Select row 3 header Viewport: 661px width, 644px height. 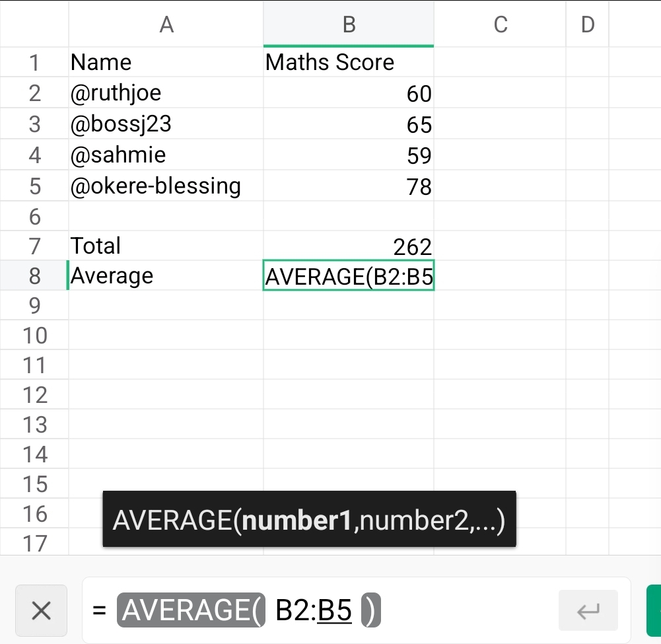[x=34, y=124]
